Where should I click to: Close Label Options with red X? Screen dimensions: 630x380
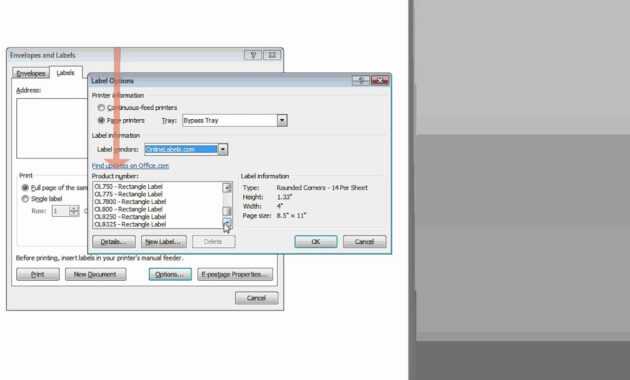pos(380,81)
